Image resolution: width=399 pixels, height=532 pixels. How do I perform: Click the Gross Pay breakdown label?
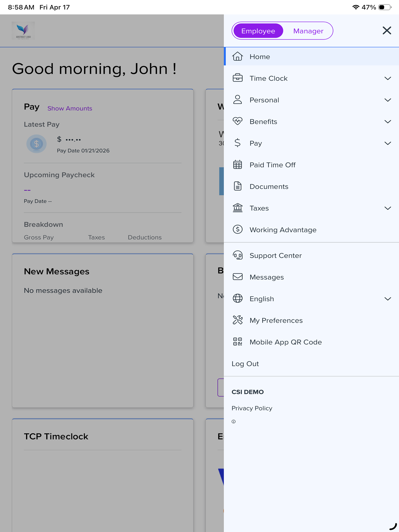(x=39, y=237)
